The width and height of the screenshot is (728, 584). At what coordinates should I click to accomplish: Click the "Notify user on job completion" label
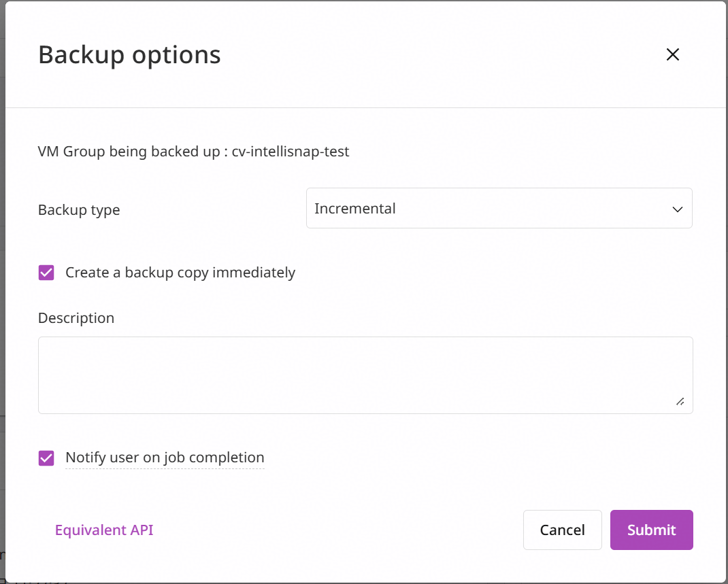[x=165, y=458]
